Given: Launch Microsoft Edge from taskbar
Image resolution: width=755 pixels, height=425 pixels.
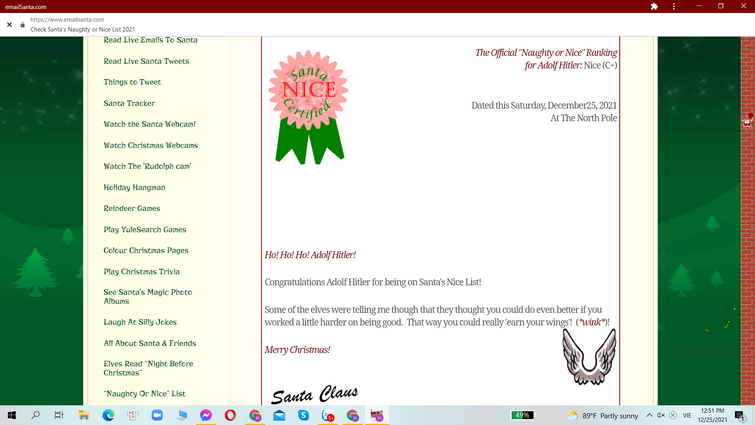Looking at the screenshot, I should [x=108, y=415].
